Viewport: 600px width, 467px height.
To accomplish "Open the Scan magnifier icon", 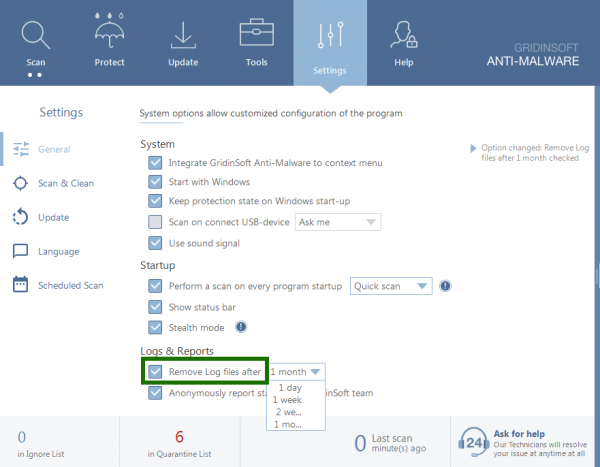I will (36, 35).
